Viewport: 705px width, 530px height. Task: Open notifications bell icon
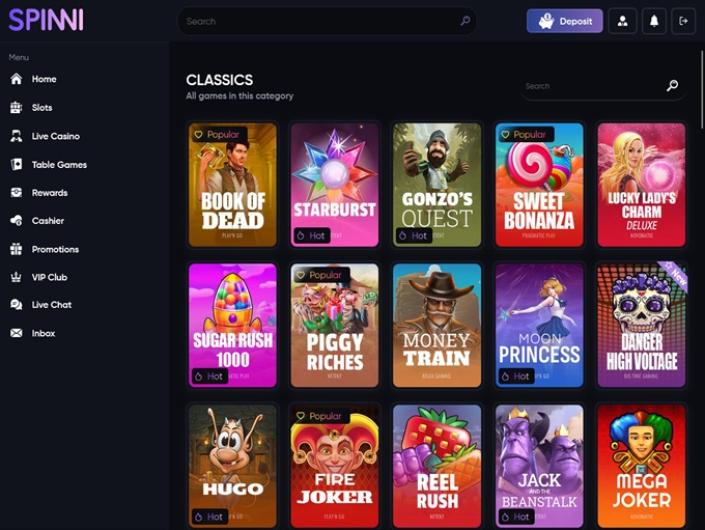[x=654, y=21]
